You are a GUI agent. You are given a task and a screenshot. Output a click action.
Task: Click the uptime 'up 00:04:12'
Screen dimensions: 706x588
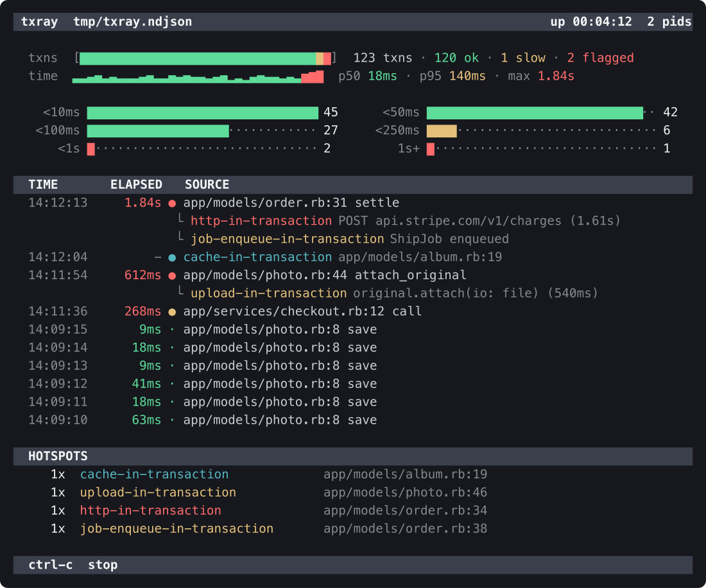tap(591, 22)
